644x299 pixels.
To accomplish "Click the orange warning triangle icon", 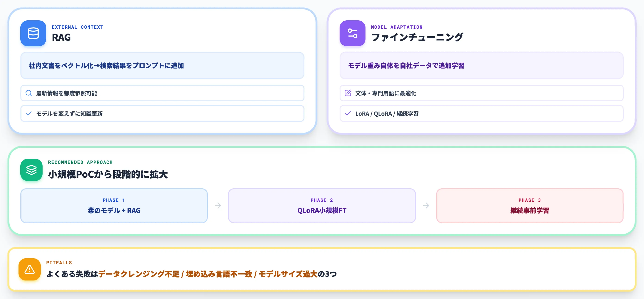I will (30, 269).
